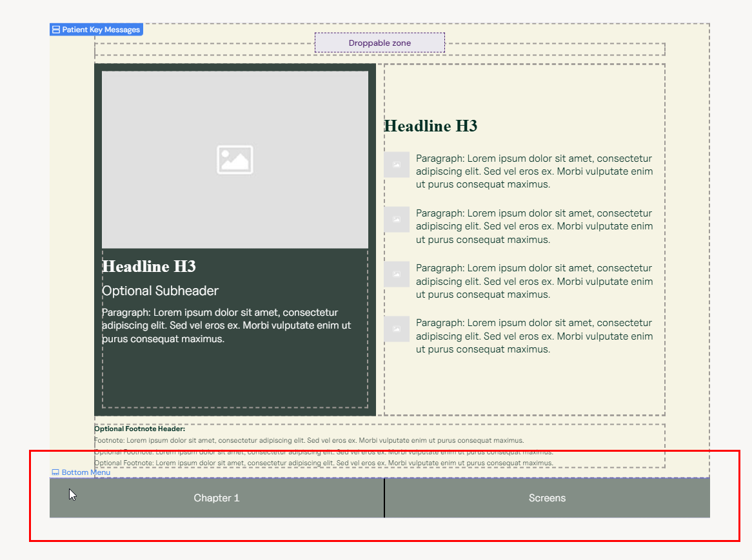This screenshot has height=560, width=752.
Task: Select the first paragraph in the right column
Action: (x=534, y=171)
